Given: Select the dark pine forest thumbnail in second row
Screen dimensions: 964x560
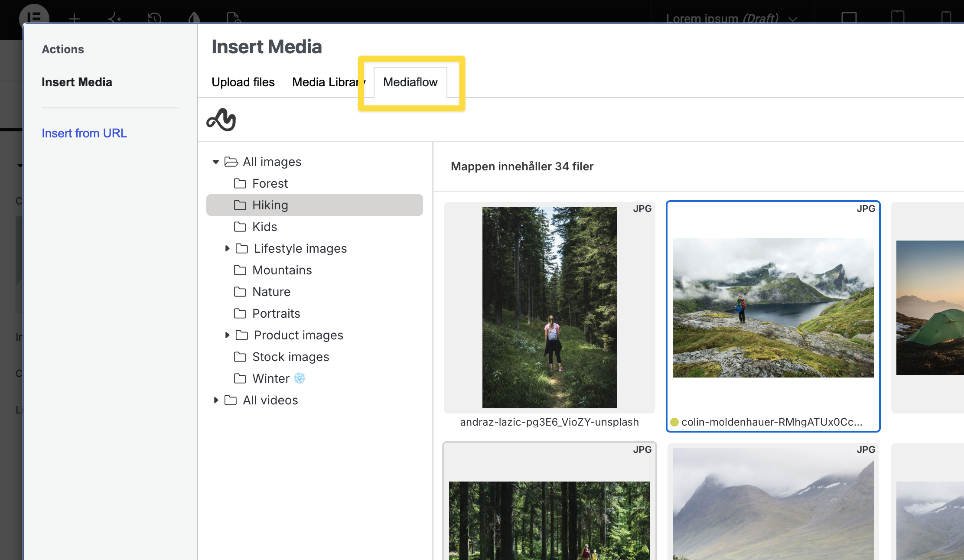Looking at the screenshot, I should (550, 520).
